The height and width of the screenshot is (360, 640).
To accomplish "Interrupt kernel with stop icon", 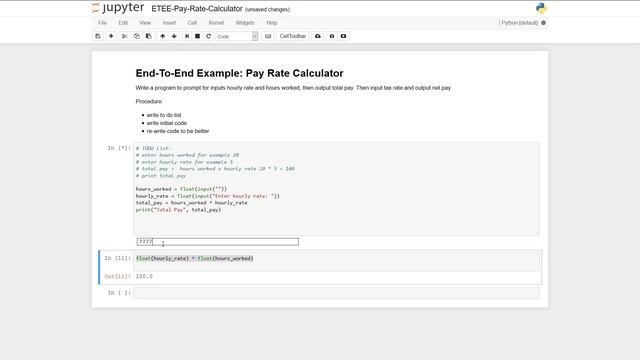I will click(x=198, y=36).
